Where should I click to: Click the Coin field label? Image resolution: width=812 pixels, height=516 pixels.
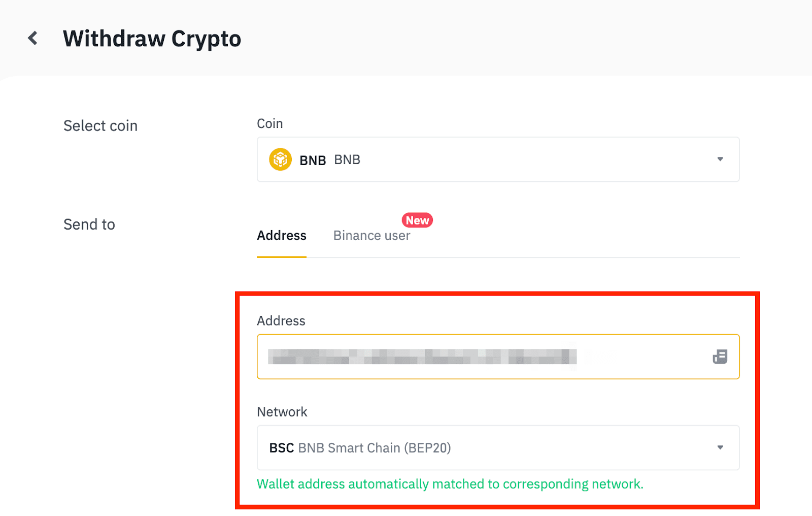point(269,124)
